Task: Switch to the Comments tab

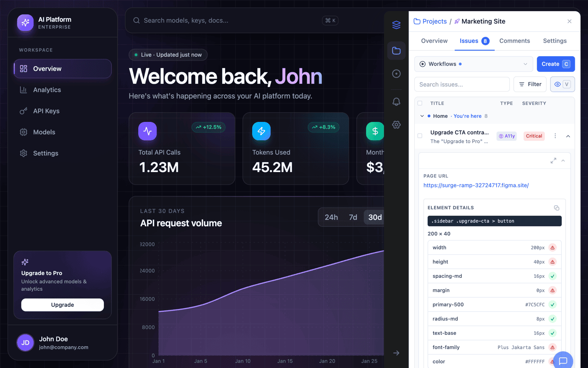Action: tap(514, 41)
